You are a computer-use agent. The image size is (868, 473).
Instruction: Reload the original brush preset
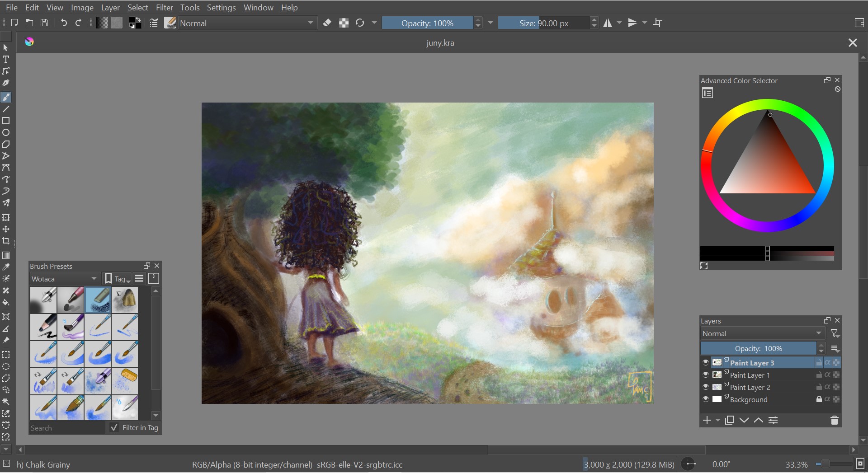(360, 23)
